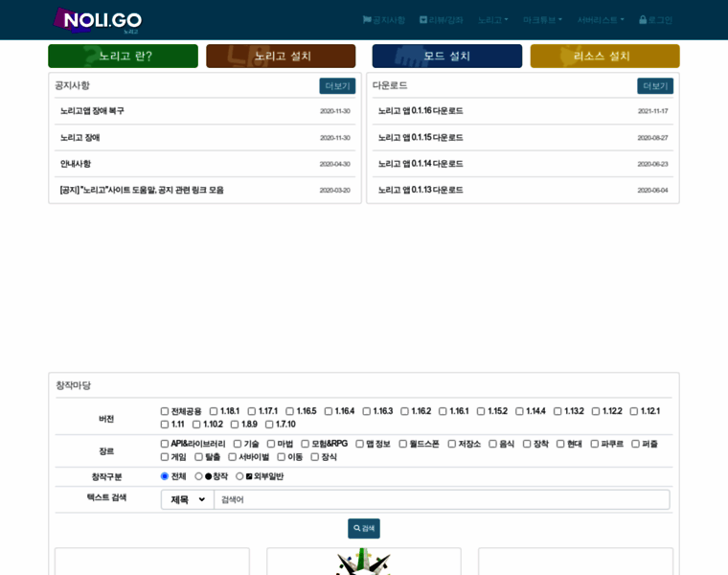The width and height of the screenshot is (728, 575).
Task: Check the 월드스폰 genre checkbox
Action: click(403, 444)
